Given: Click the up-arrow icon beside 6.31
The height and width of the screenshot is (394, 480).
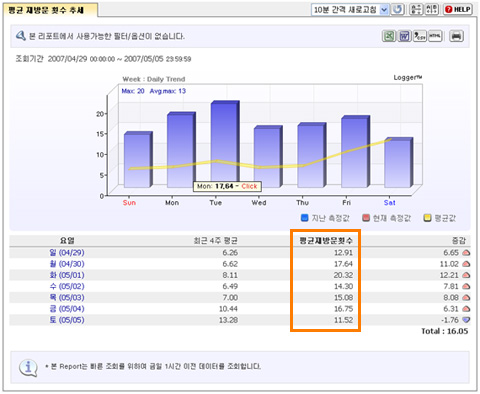Looking at the screenshot, I should click(466, 309).
